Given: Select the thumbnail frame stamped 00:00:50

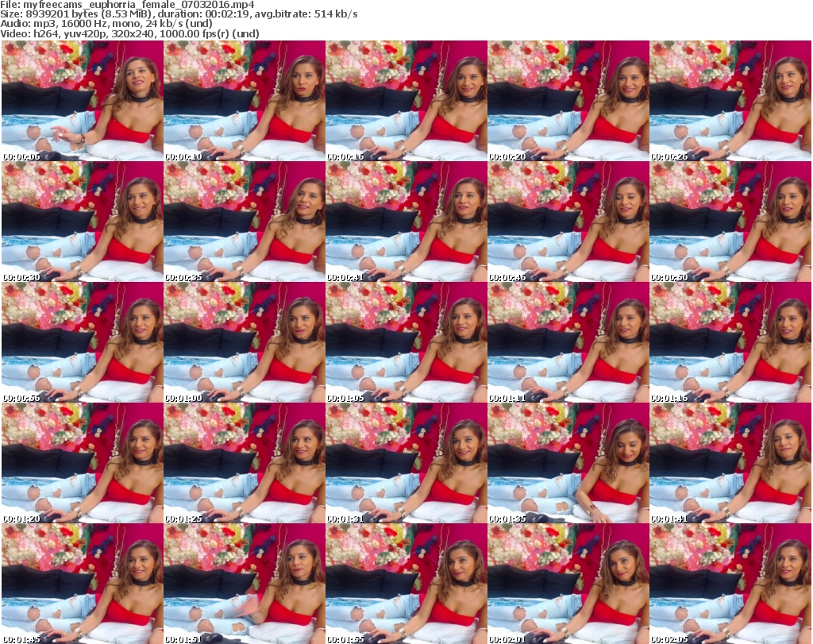Looking at the screenshot, I should pyautogui.click(x=730, y=222).
